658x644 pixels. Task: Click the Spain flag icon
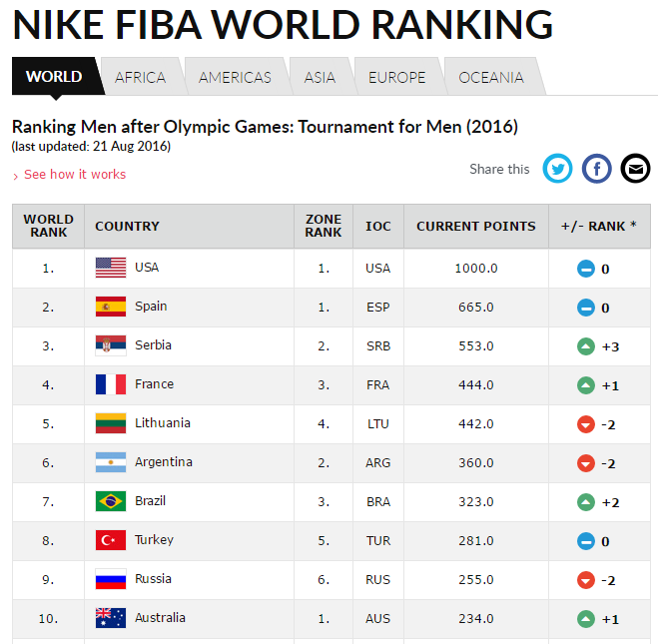(111, 307)
